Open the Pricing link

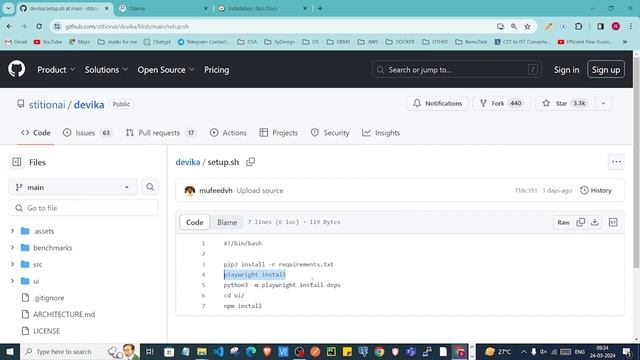[216, 70]
